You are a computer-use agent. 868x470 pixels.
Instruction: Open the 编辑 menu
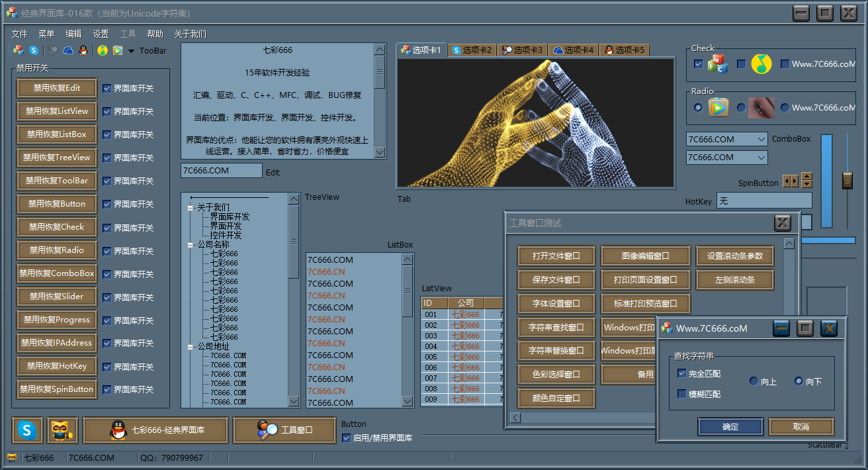(x=73, y=34)
